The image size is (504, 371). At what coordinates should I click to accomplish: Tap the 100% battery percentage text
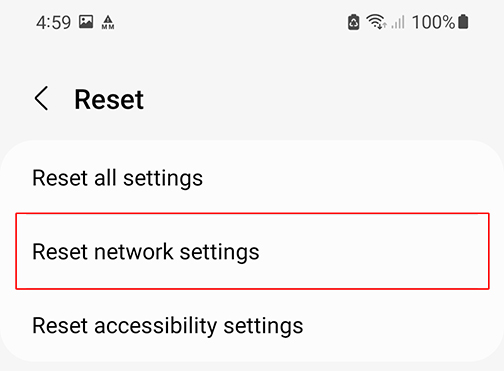(433, 22)
